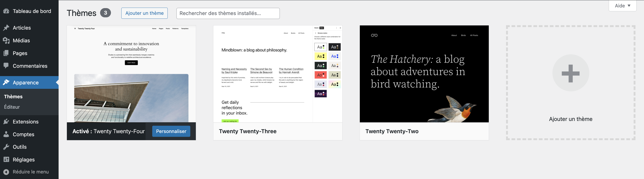Open the Médias library menu
Screen dimensions: 644x179
click(29, 41)
